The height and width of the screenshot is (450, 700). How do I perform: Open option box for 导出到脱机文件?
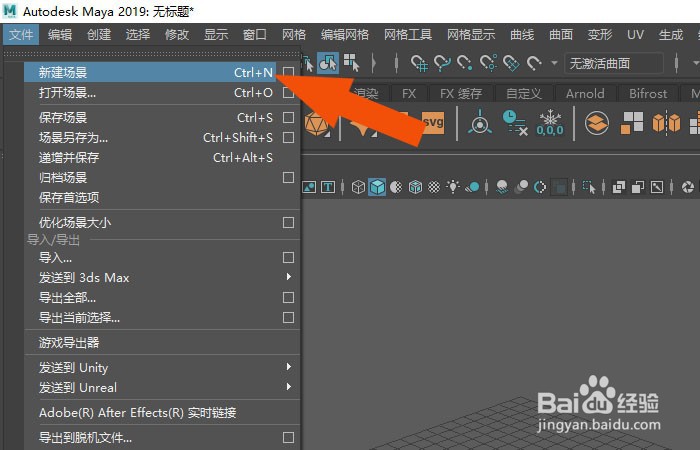point(288,438)
